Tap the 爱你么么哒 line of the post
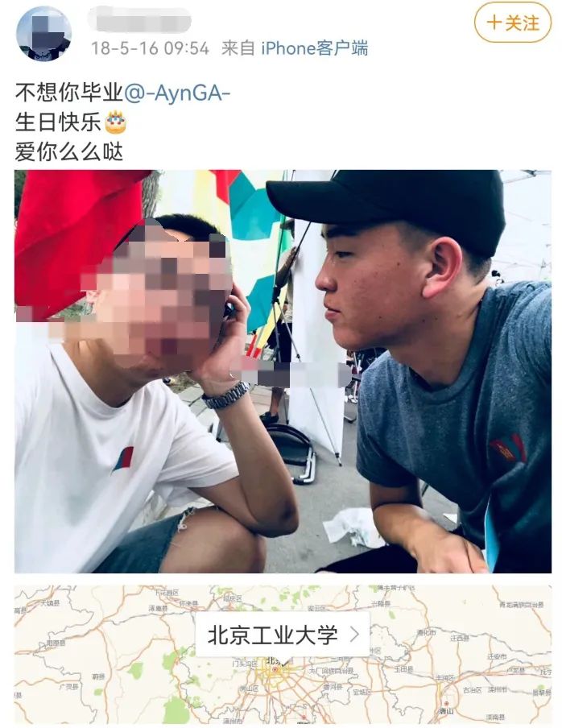 coord(69,152)
